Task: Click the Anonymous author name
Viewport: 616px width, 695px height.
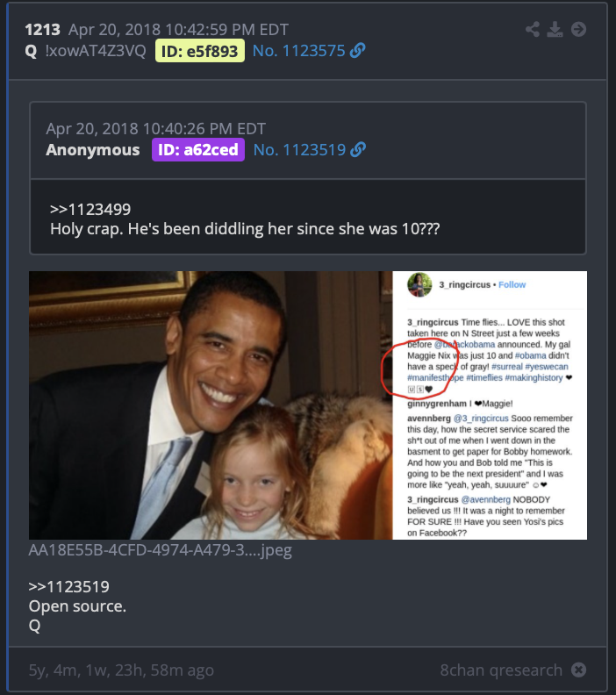Action: point(93,150)
